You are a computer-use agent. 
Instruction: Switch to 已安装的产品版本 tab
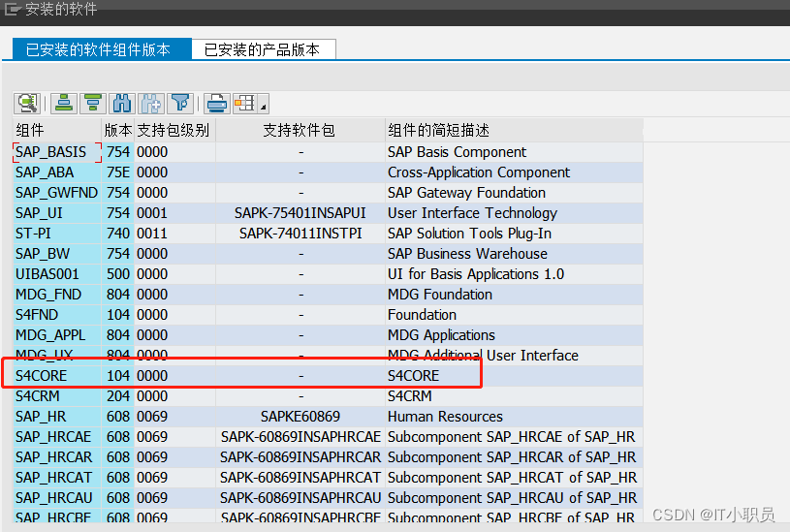(x=264, y=49)
